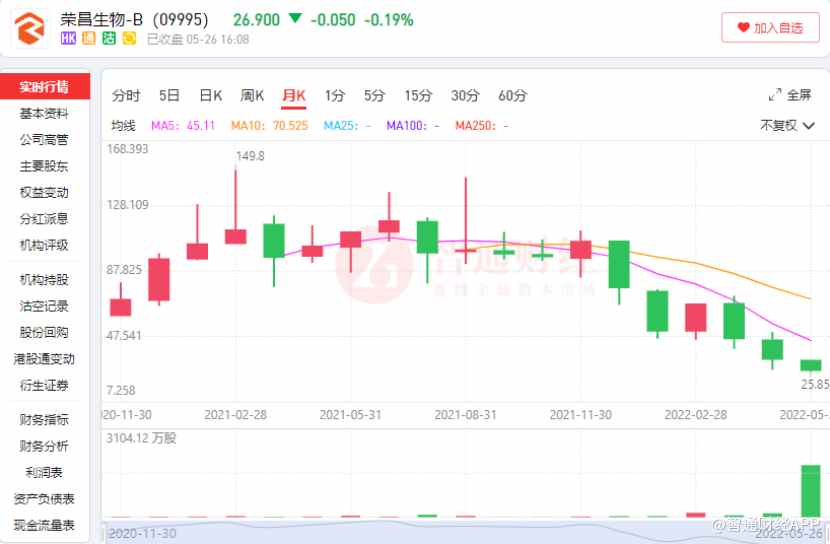Click the green down-triangle price indicator
This screenshot has height=544, width=830.
click(295, 19)
